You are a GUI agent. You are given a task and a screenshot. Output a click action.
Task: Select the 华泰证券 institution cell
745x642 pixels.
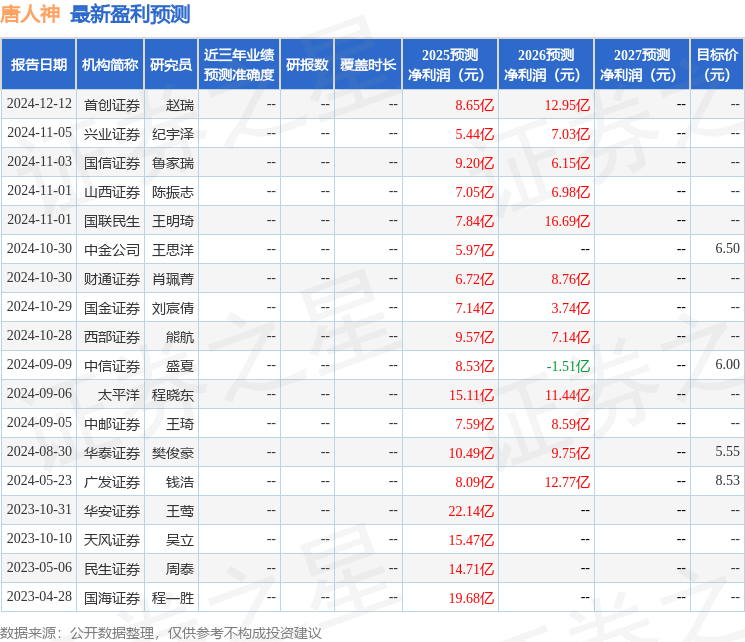click(112, 453)
